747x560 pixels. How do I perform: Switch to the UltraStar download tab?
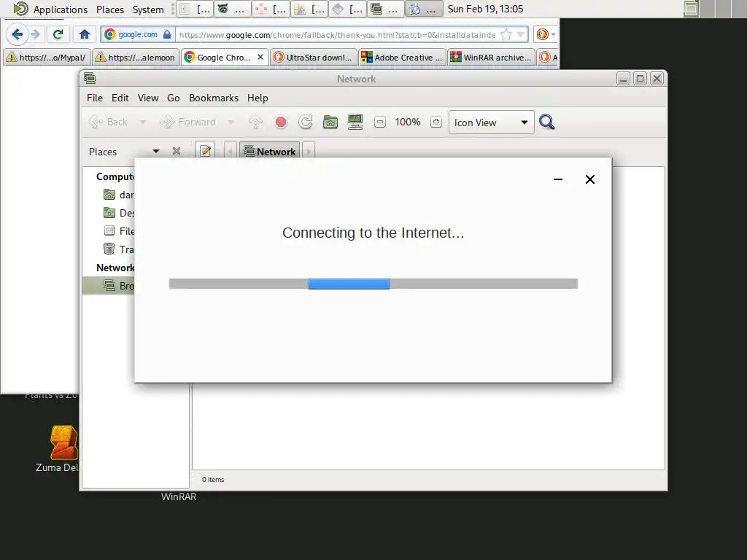[x=314, y=58]
